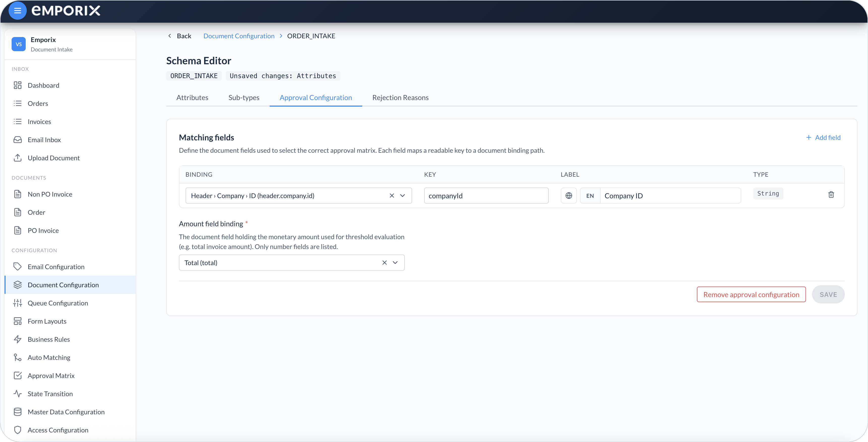The width and height of the screenshot is (868, 442).
Task: Click the globe language icon in the Label column
Action: [569, 196]
